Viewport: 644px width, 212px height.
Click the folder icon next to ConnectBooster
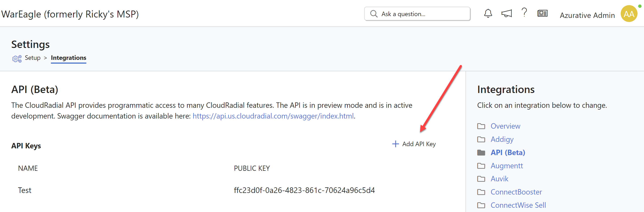481,192
